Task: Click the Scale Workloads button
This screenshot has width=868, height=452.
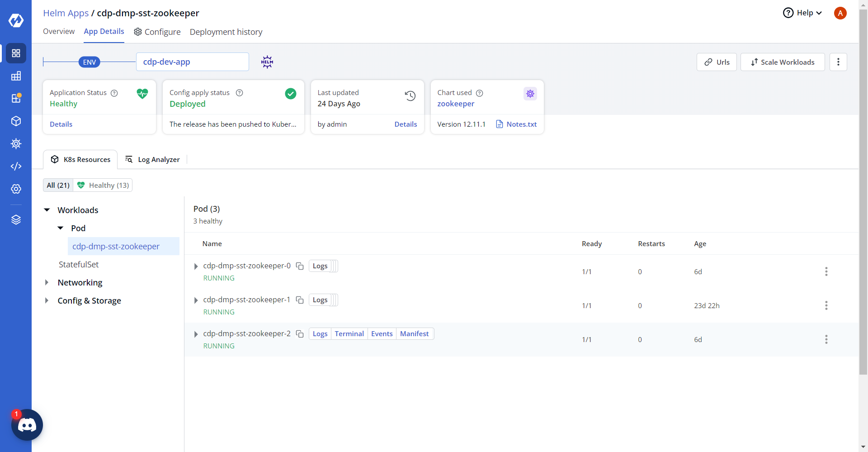Action: pyautogui.click(x=782, y=62)
